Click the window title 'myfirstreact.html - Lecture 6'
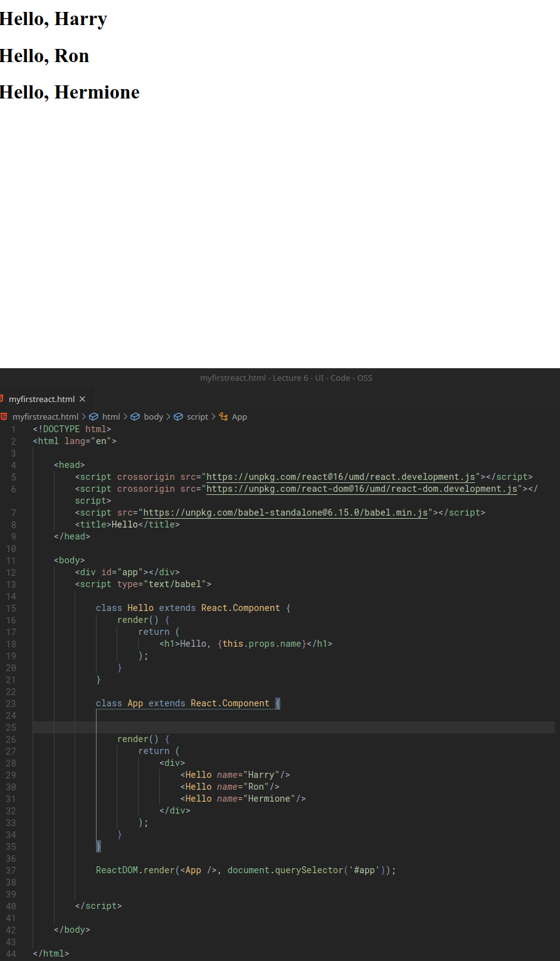560x961 pixels. coord(286,378)
